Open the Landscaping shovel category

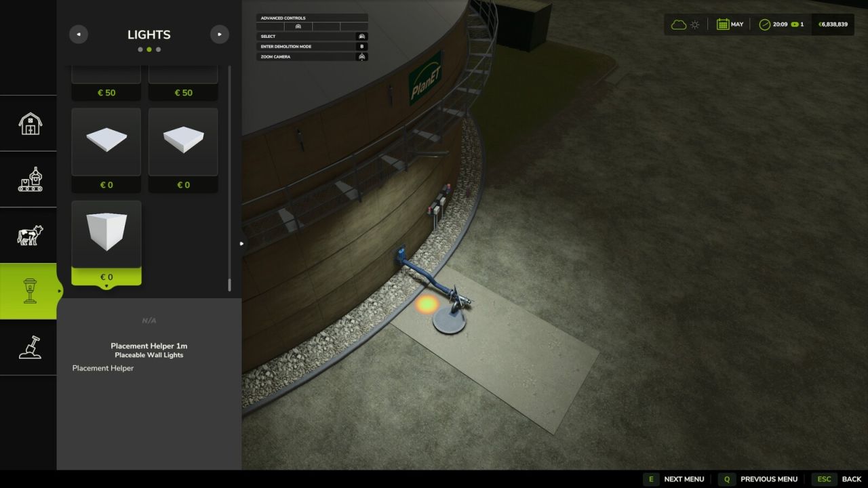pyautogui.click(x=30, y=347)
